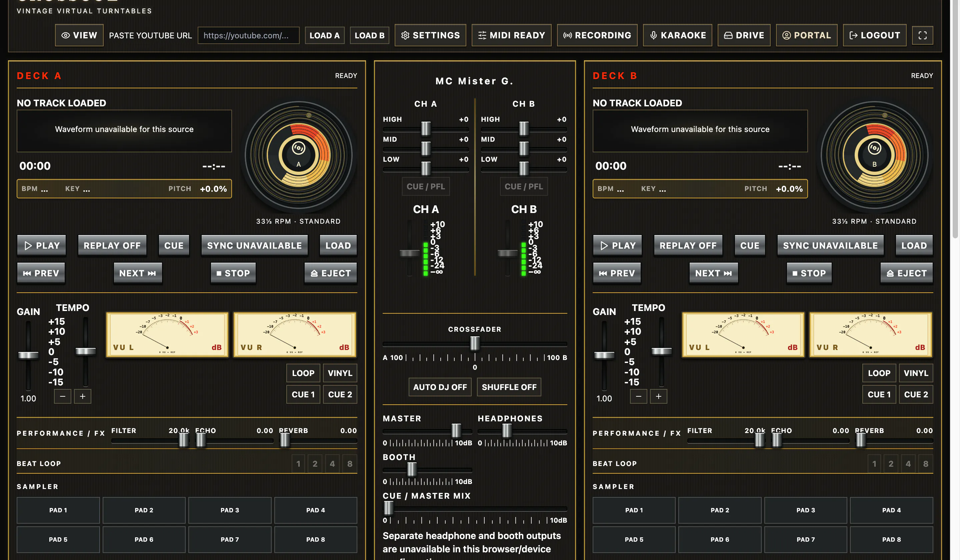The height and width of the screenshot is (560, 960).
Task: Click the LOGOUT button
Action: click(874, 35)
